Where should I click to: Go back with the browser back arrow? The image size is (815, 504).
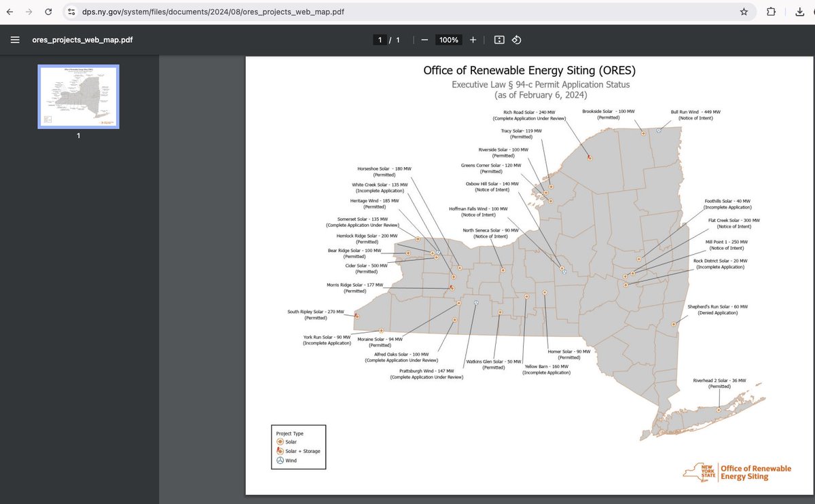(x=10, y=12)
